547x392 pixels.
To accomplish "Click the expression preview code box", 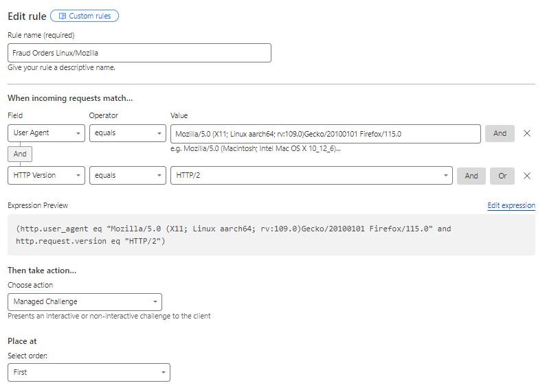I will coord(271,235).
